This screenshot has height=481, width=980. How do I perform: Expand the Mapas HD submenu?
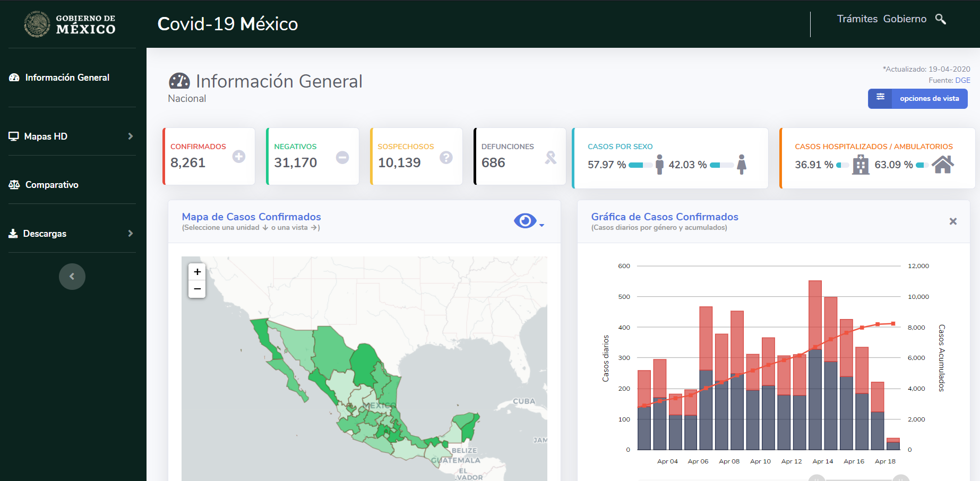click(130, 136)
